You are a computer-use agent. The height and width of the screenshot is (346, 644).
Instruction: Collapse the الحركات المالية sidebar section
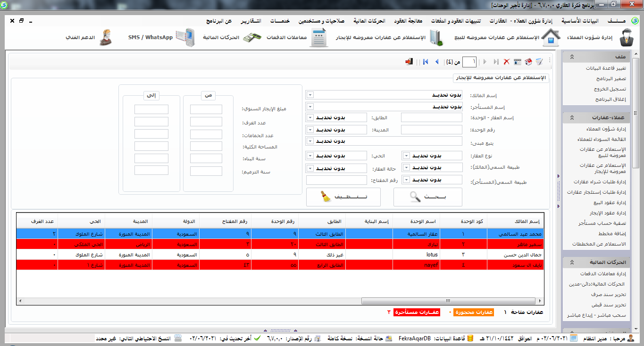pos(572,262)
